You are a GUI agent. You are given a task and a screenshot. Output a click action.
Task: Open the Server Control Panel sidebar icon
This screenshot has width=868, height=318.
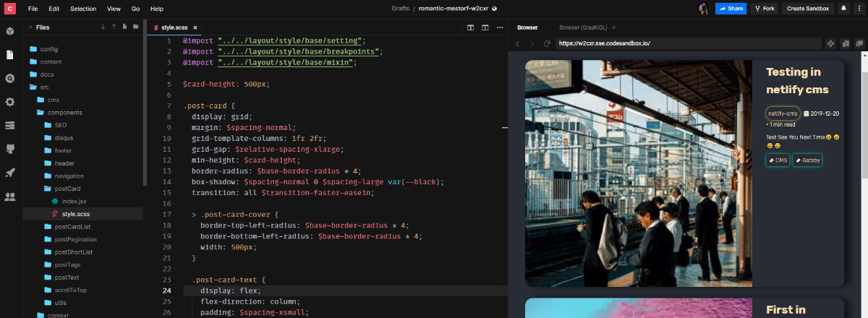point(10,125)
